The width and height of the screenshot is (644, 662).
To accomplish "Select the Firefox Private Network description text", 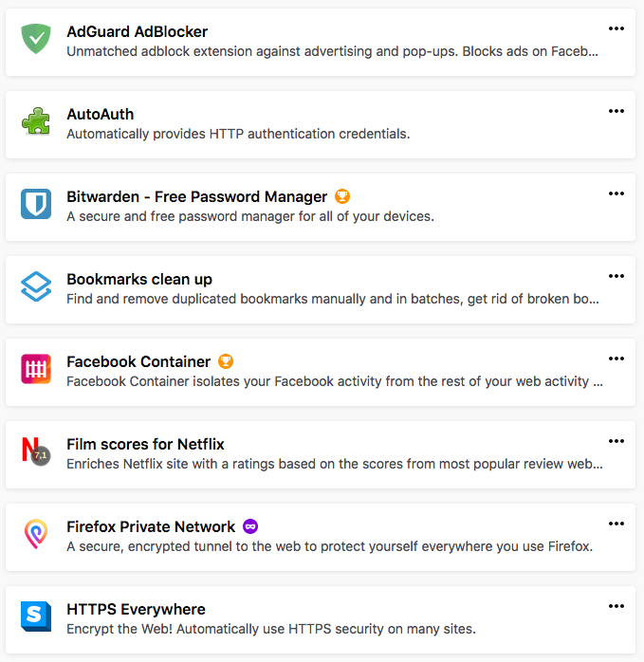I will 329,546.
